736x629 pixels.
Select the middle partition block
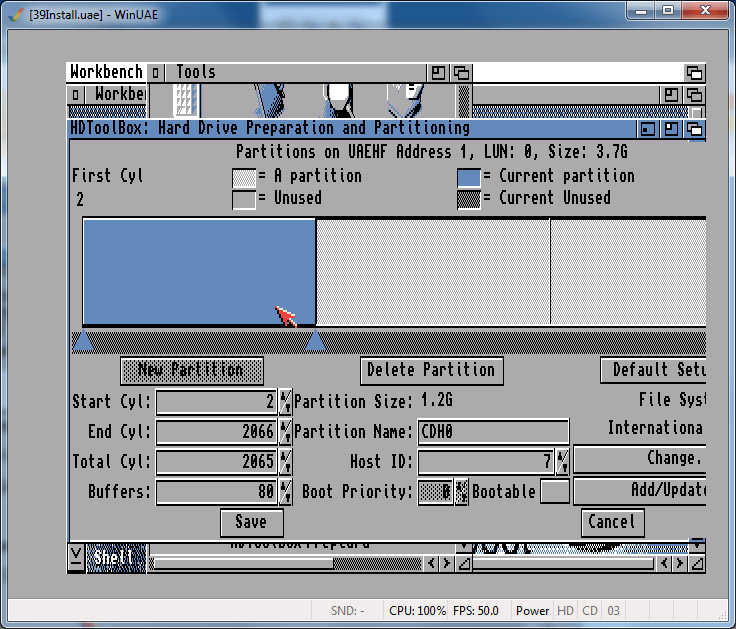[433, 272]
